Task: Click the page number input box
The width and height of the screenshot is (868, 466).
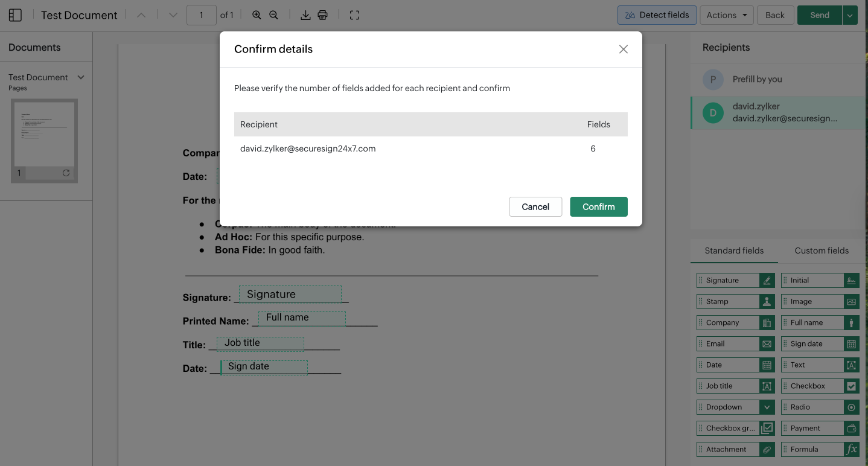Action: pyautogui.click(x=202, y=15)
